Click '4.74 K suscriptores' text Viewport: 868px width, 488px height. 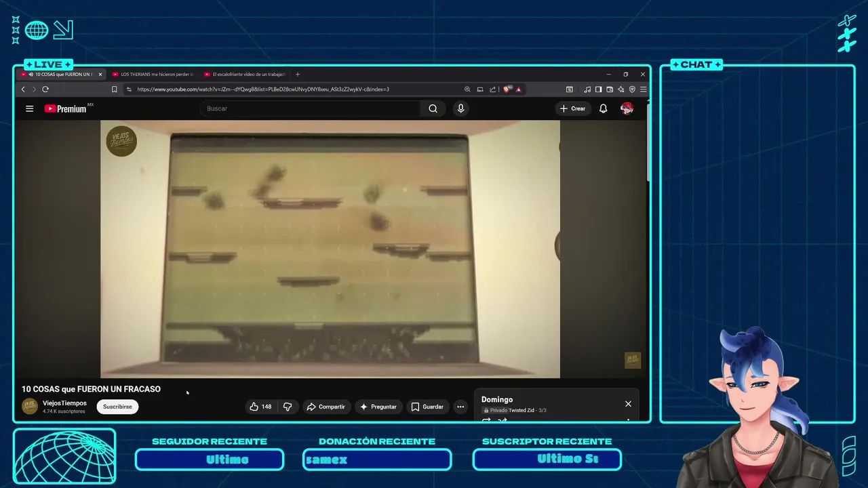tap(64, 411)
